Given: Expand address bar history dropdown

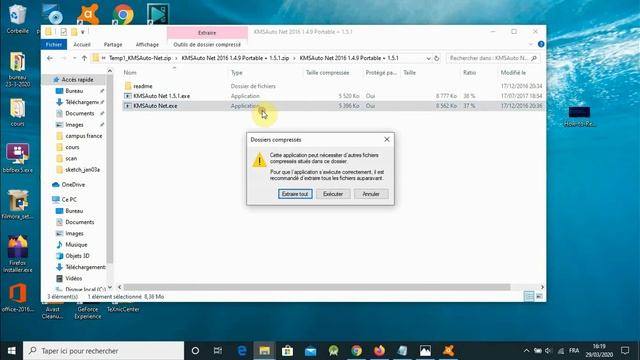Looking at the screenshot, I should (428, 58).
